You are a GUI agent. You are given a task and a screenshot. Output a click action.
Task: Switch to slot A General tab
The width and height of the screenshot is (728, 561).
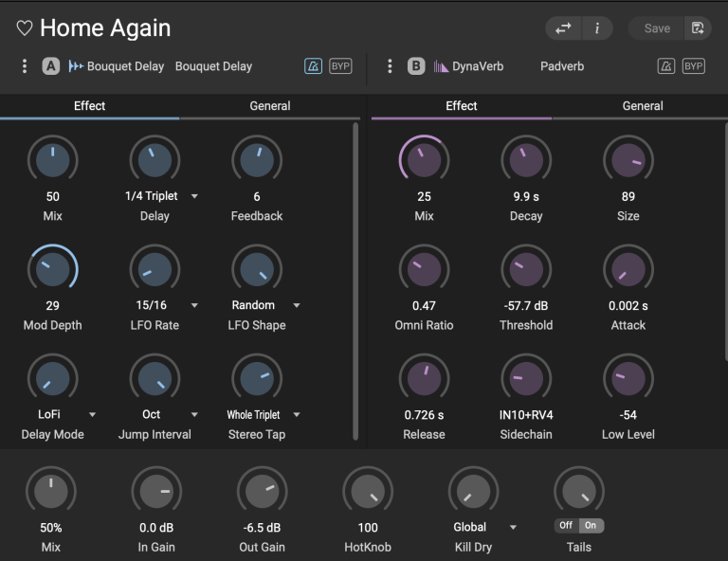270,106
